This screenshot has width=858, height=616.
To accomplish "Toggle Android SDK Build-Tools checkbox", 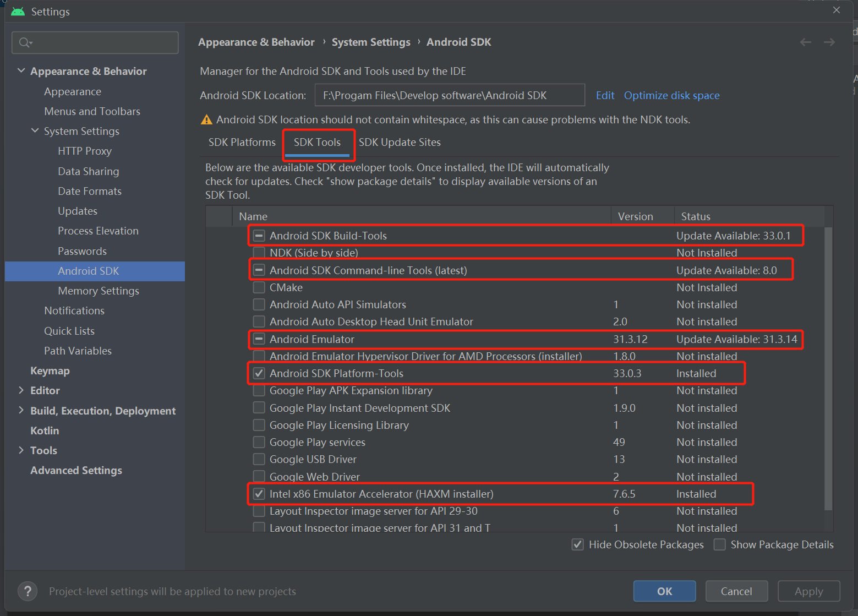I will point(259,236).
